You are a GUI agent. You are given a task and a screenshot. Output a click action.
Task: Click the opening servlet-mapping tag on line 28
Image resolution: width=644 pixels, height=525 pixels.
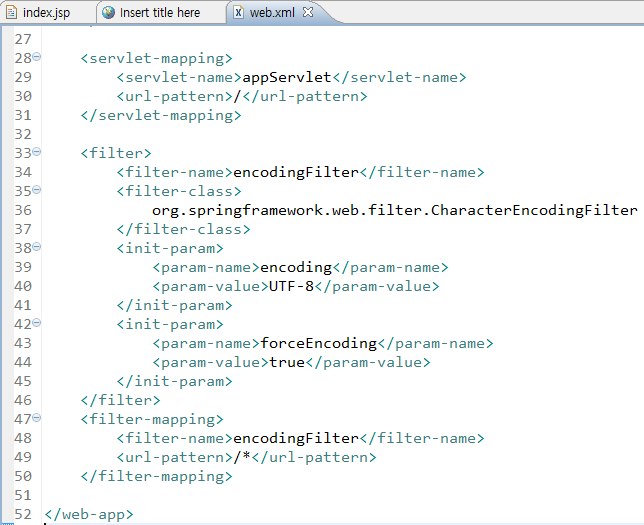[x=156, y=58]
